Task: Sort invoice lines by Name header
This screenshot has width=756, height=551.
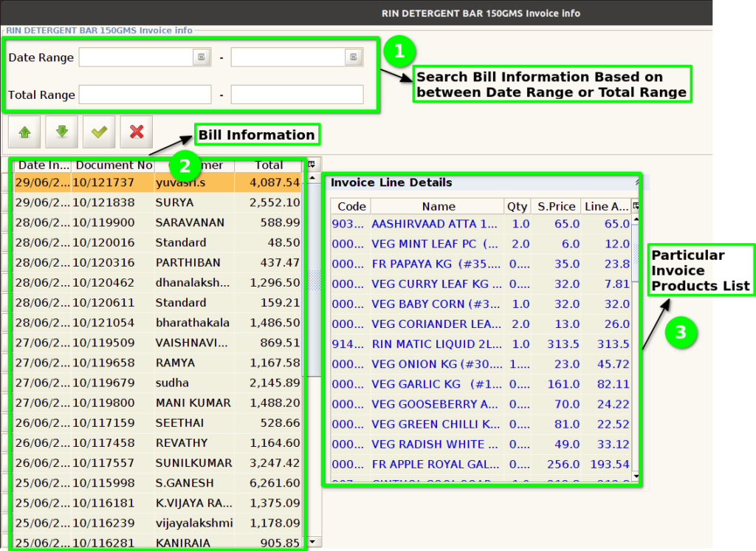Action: pyautogui.click(x=438, y=206)
